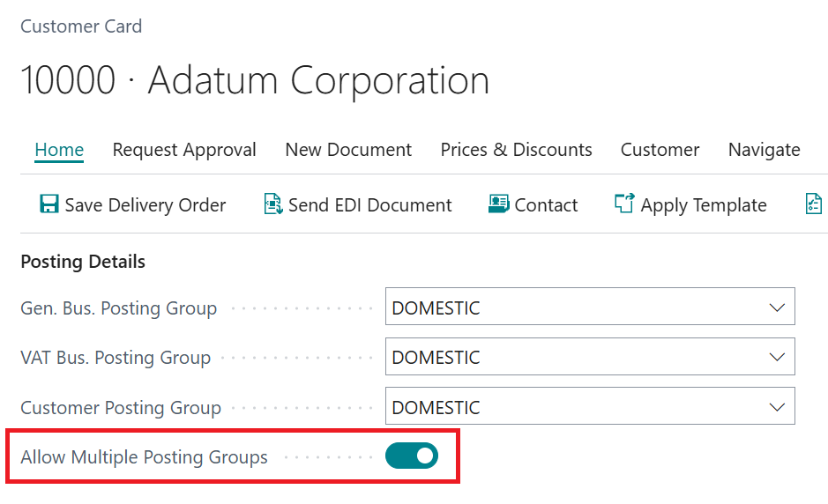Disable the Allow Multiple Posting Groups toggle
The image size is (828, 504).
coord(412,456)
